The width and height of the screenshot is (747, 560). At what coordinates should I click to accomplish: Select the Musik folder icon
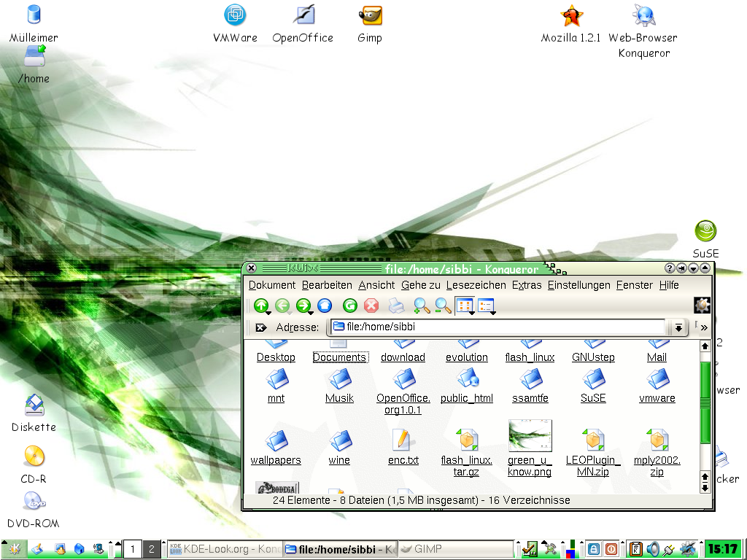click(340, 380)
